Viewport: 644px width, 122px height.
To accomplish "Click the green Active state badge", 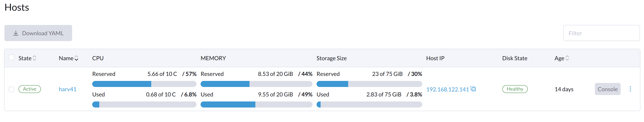I will coord(29,89).
